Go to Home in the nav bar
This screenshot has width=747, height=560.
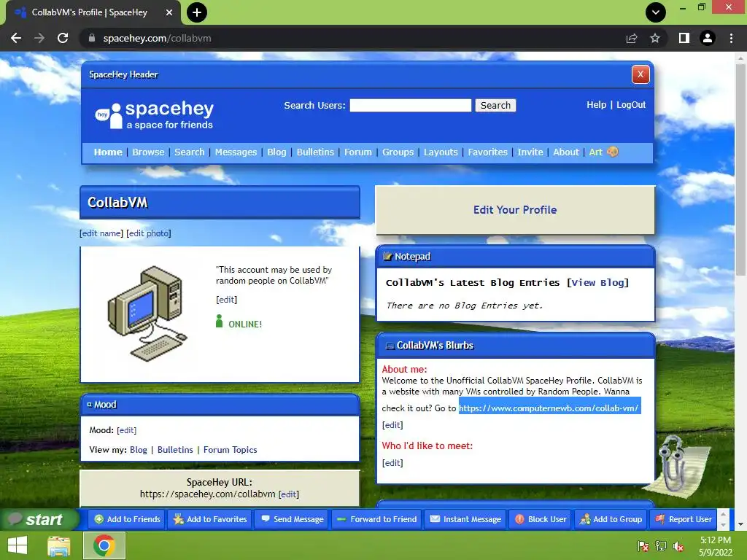pos(108,152)
